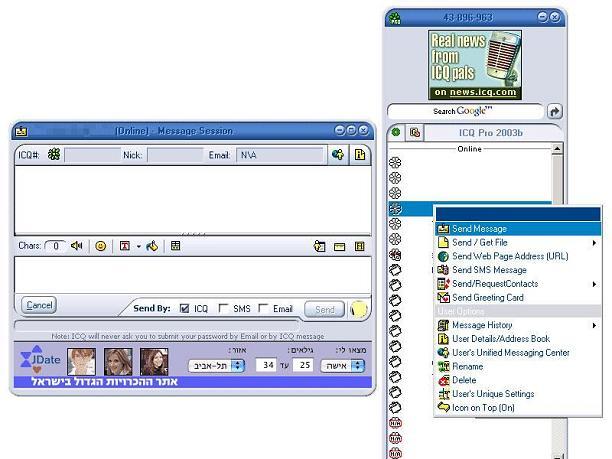Click the ICQ main window title bar flower icon
Screen dimensions: 612x459
(395, 18)
